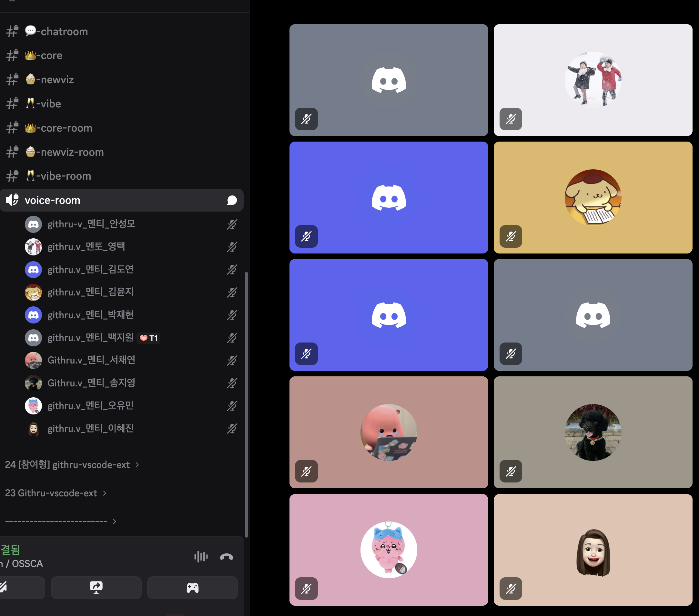Click avatar of Githru.v_멘티_서채연
Screen dimensions: 699x616
[34, 360]
